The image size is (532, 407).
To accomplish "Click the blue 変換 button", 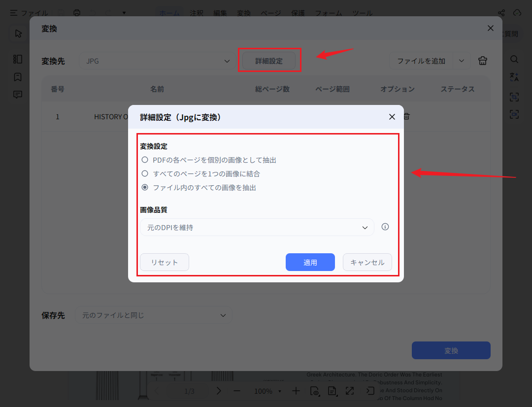I will [x=451, y=350].
